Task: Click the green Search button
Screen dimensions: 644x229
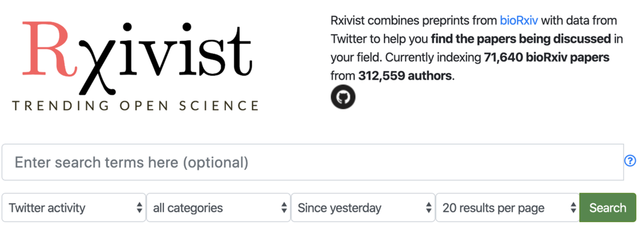Action: pos(607,208)
